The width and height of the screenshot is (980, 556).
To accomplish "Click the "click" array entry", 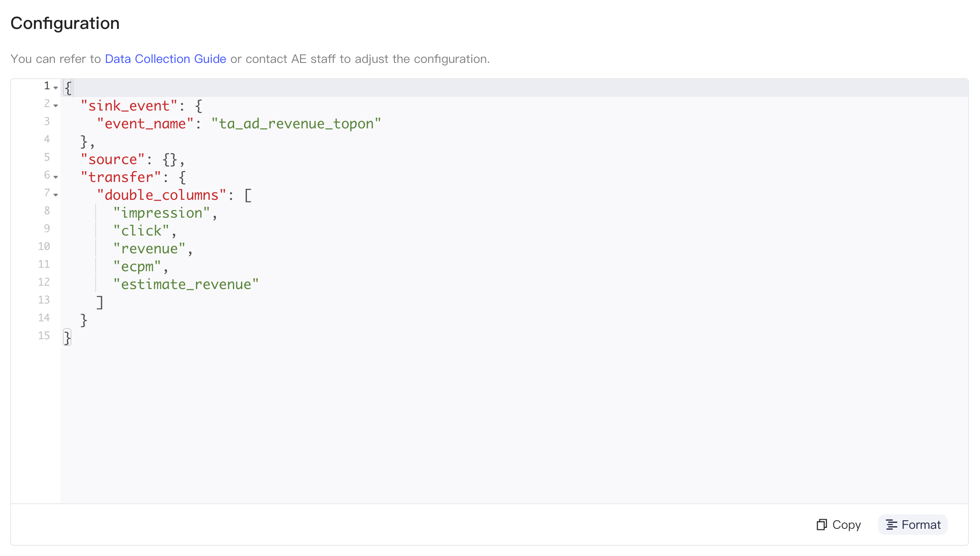I will coord(141,231).
